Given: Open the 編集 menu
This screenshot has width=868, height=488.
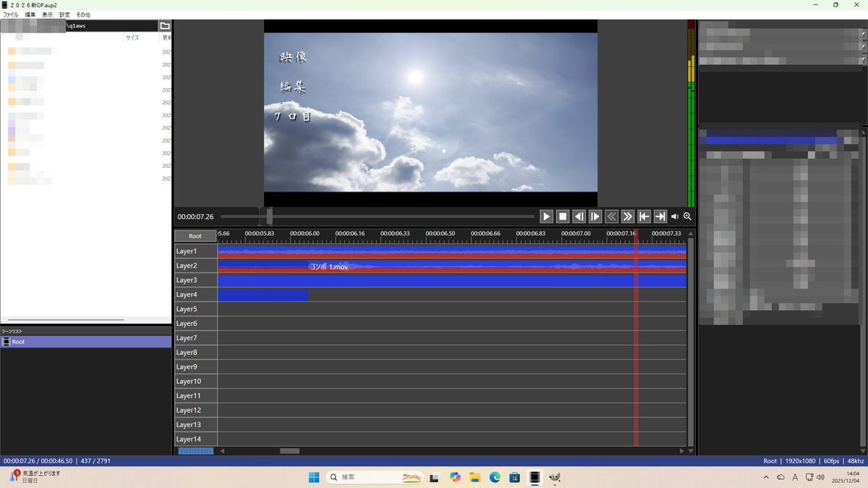Looking at the screenshot, I should (30, 14).
